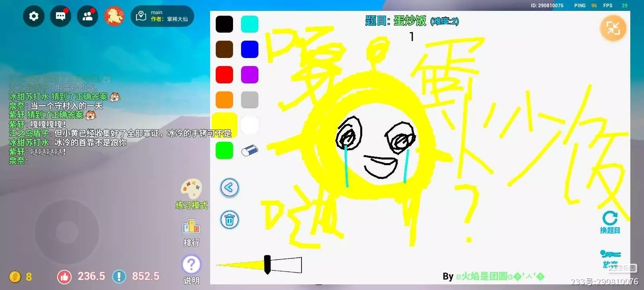
Task: Give up drawing with 放弃 button
Action: pos(610,259)
